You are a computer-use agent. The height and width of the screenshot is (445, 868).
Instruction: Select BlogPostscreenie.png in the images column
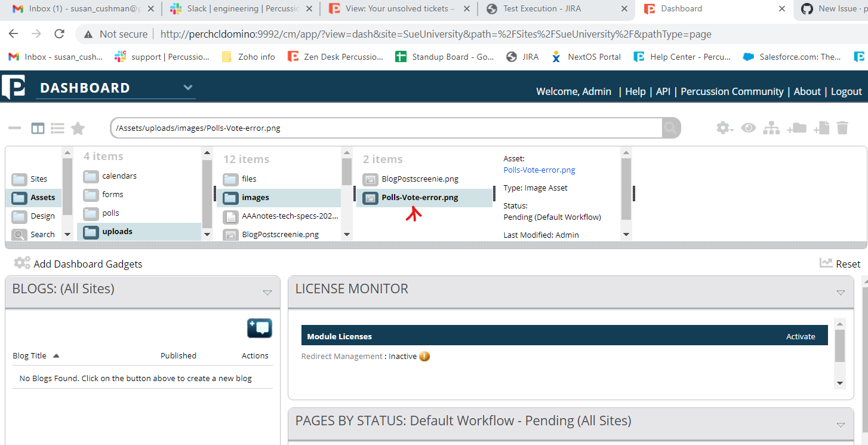pos(424,179)
